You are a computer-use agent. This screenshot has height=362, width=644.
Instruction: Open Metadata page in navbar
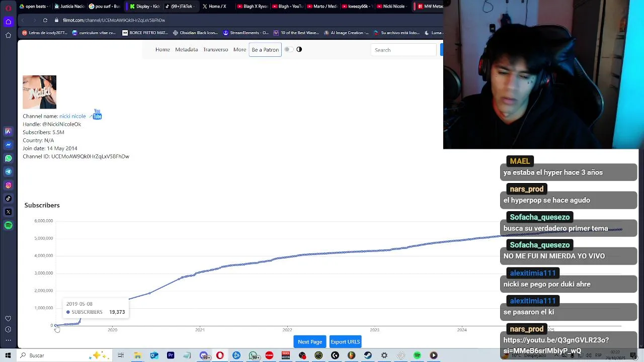pyautogui.click(x=186, y=50)
